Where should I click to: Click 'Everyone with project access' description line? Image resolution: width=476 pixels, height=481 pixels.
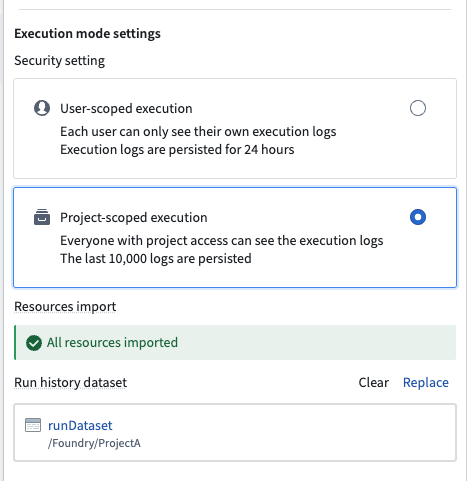(x=222, y=241)
